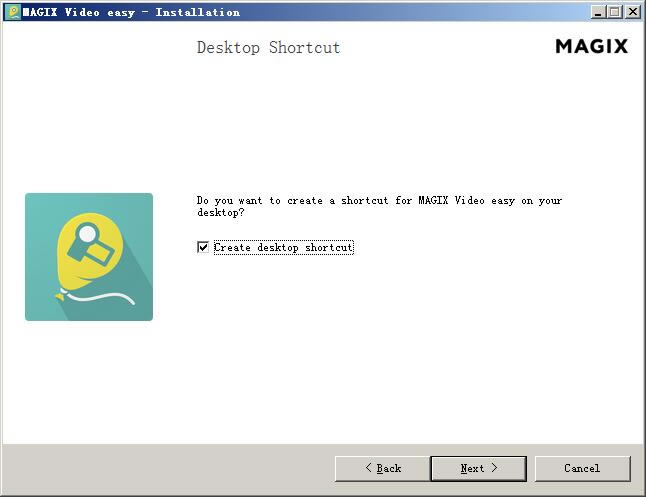Return to previous step with Back
This screenshot has height=497, width=646.
pos(383,469)
